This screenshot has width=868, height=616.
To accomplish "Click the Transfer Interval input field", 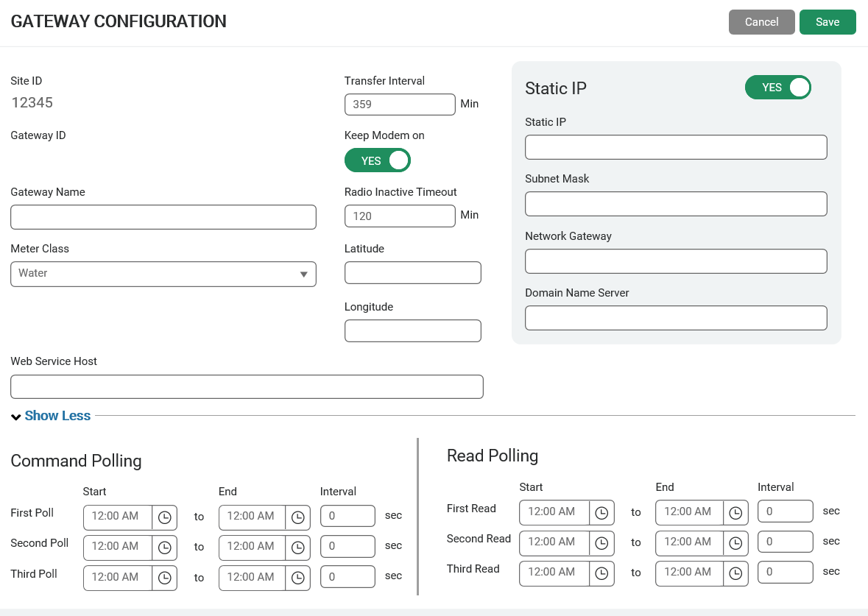I will (400, 105).
